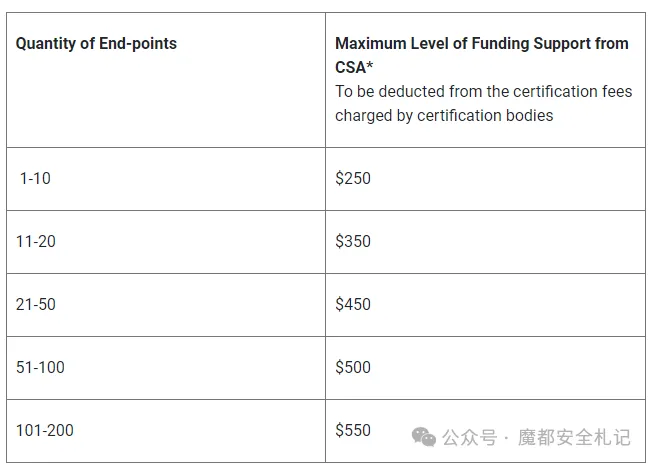Select the $250 funding cell
The height and width of the screenshot is (464, 652).
coord(485,179)
